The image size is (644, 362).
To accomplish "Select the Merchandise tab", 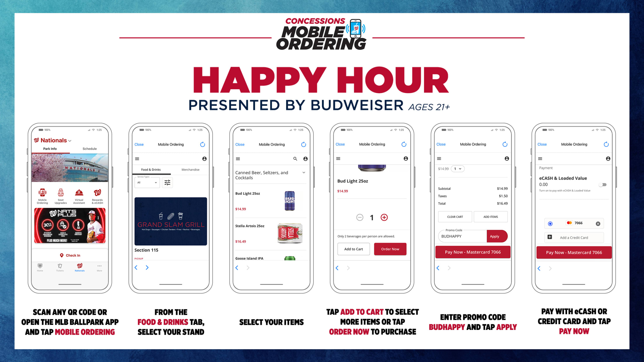I will pos(190,169).
